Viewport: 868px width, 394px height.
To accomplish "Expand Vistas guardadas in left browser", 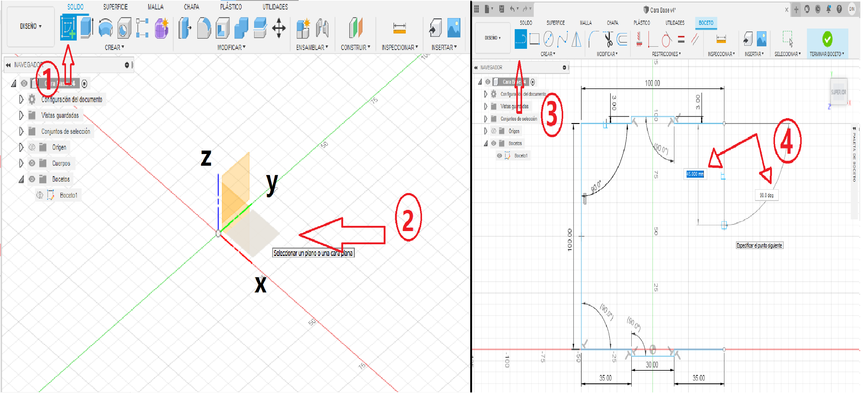I will pyautogui.click(x=21, y=115).
